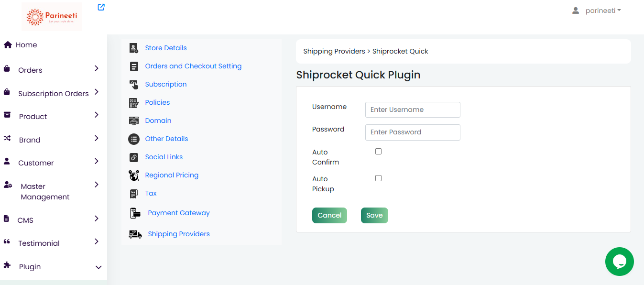This screenshot has width=644, height=285.
Task: Open the external link icon beside logo
Action: (101, 7)
